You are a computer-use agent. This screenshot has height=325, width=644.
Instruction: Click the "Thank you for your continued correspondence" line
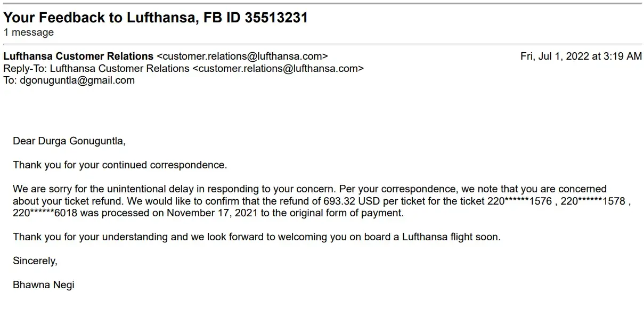click(120, 165)
